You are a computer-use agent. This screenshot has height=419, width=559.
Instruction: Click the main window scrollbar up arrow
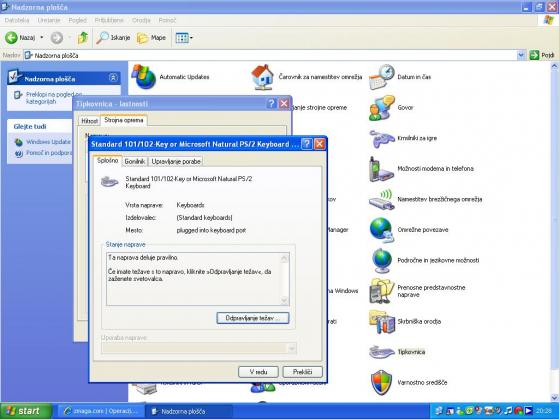tap(554, 66)
